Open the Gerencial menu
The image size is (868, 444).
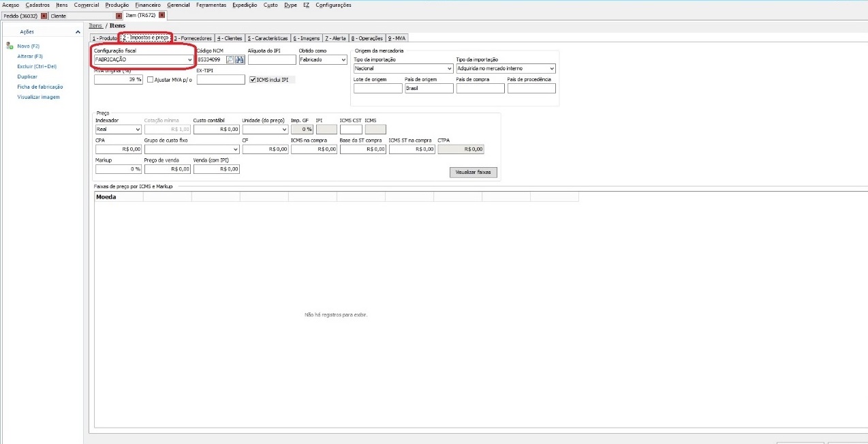[x=179, y=5]
